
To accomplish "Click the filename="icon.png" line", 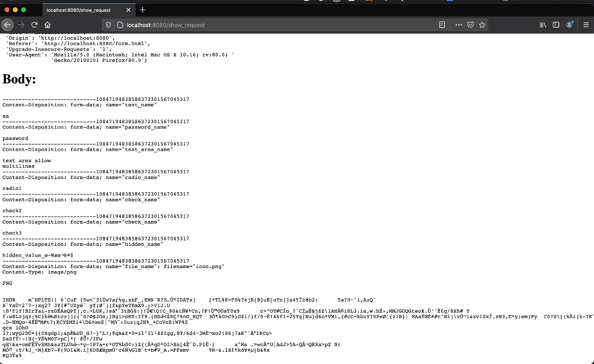I will (113, 266).
